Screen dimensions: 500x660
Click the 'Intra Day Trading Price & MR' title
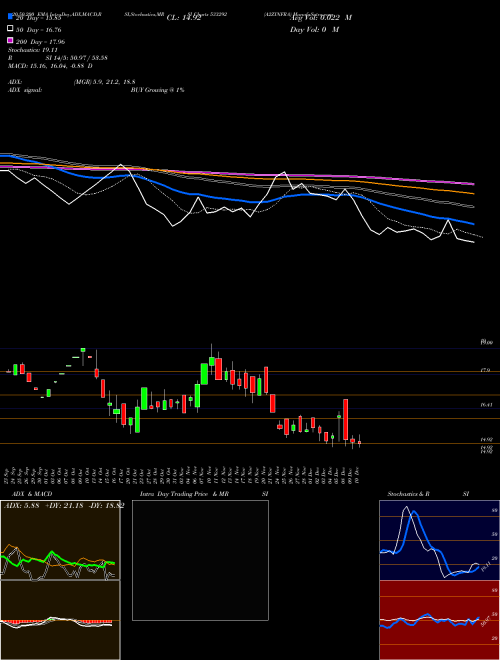(x=184, y=494)
